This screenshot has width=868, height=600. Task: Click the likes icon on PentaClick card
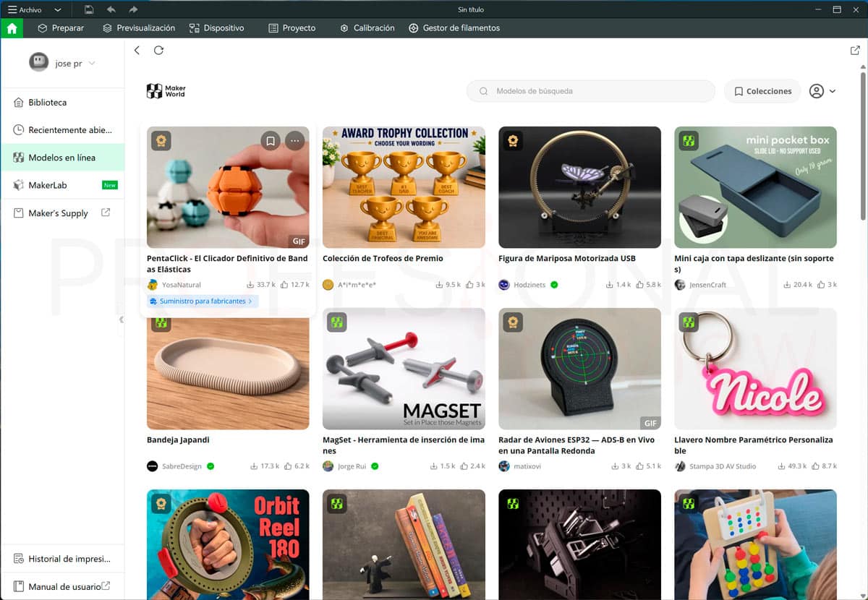(x=286, y=285)
